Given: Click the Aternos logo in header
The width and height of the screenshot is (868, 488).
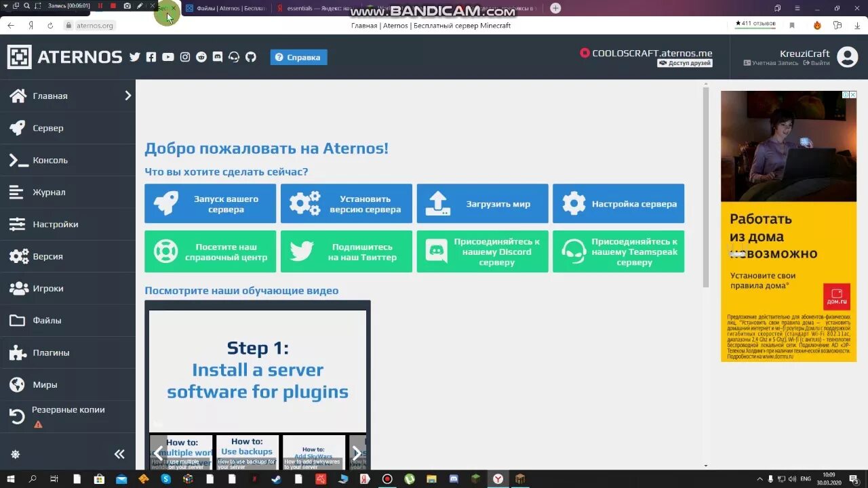Looking at the screenshot, I should point(65,57).
